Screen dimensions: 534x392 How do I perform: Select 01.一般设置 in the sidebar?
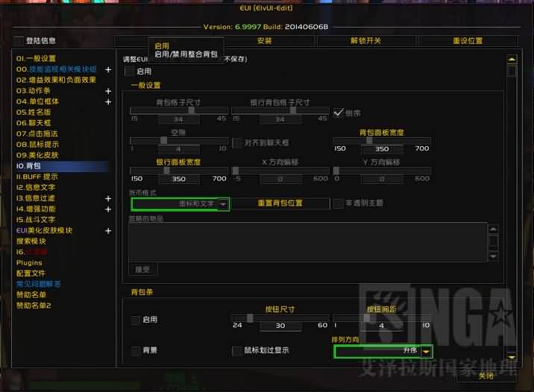coord(36,59)
